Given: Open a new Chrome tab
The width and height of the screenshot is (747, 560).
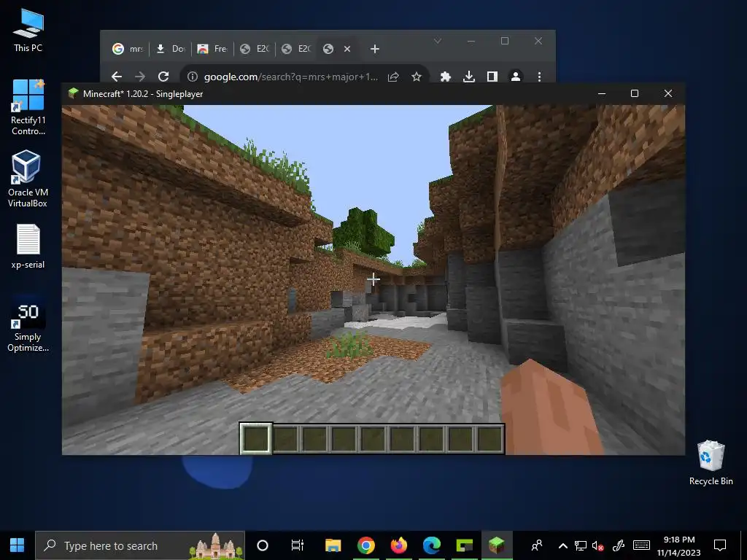Looking at the screenshot, I should click(x=375, y=49).
